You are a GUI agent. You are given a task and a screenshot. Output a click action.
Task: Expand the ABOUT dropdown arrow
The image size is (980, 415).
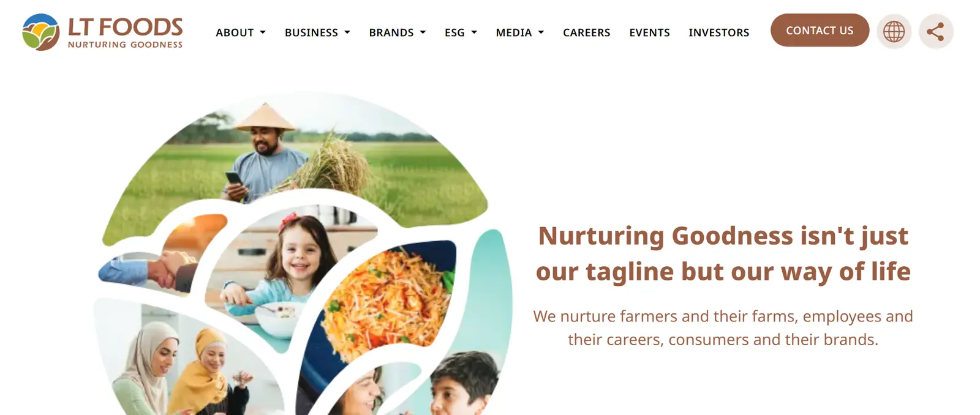pos(263,32)
